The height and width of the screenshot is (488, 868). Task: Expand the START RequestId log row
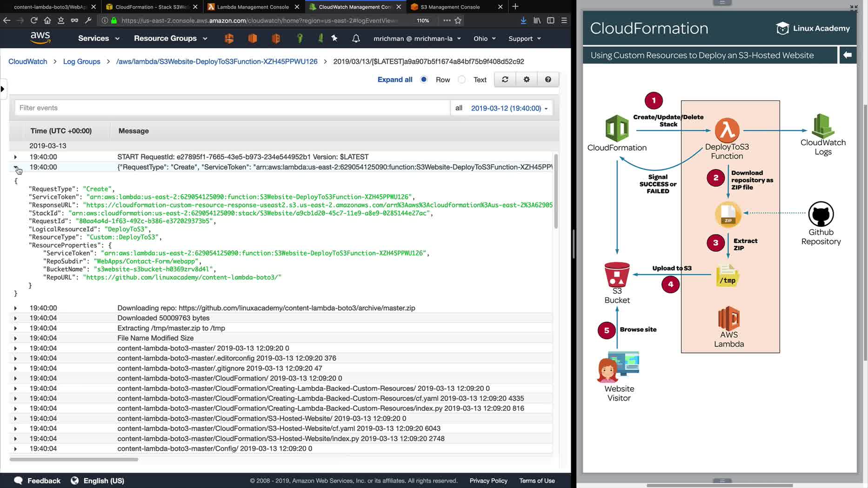[15, 157]
